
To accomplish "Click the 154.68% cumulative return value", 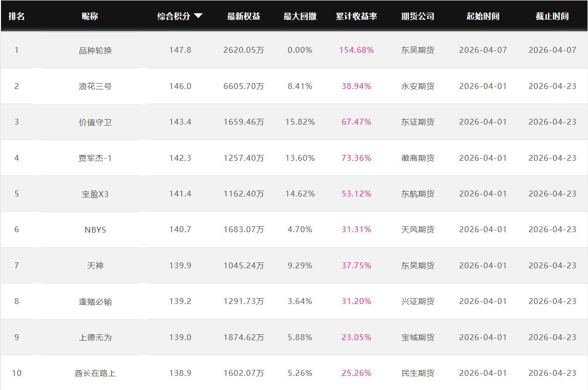I will coord(356,50).
